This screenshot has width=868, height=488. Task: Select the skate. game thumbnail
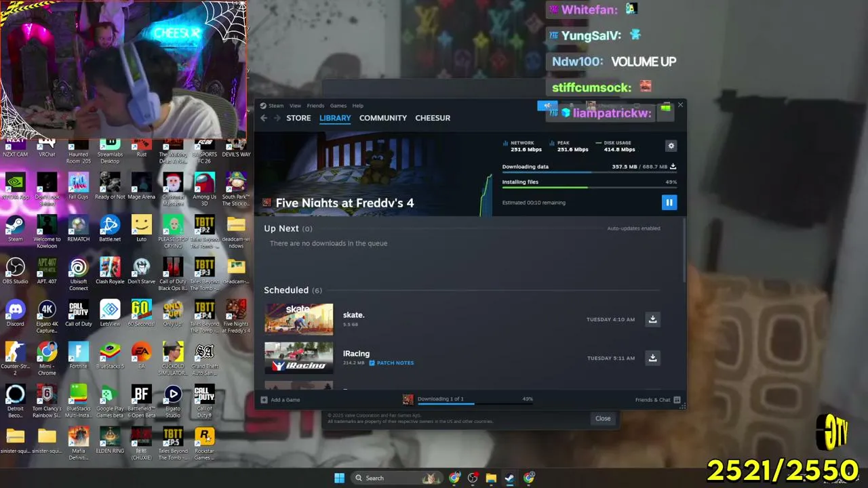(298, 319)
